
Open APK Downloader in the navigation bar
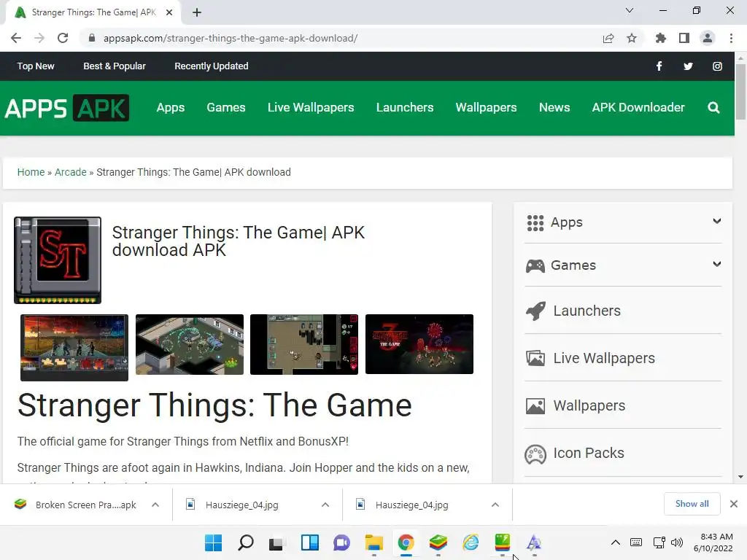point(638,108)
